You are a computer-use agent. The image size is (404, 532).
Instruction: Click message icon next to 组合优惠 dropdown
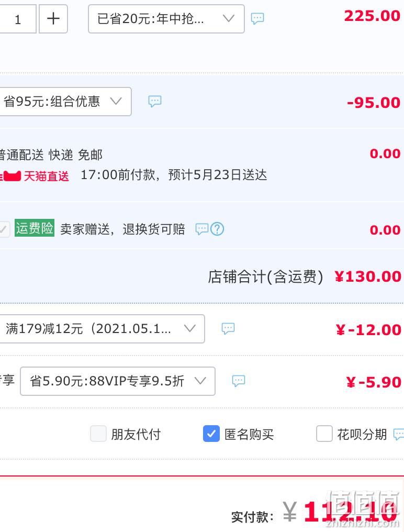(x=155, y=101)
